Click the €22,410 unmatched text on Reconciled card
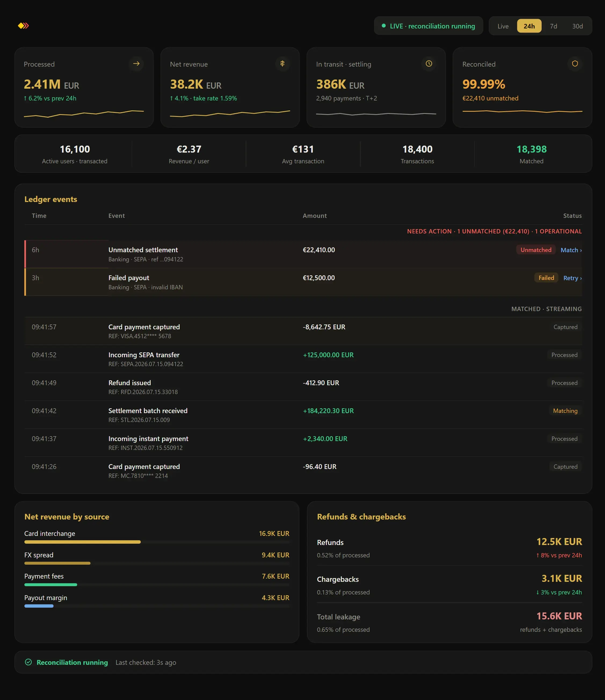The width and height of the screenshot is (605, 700). pos(490,98)
